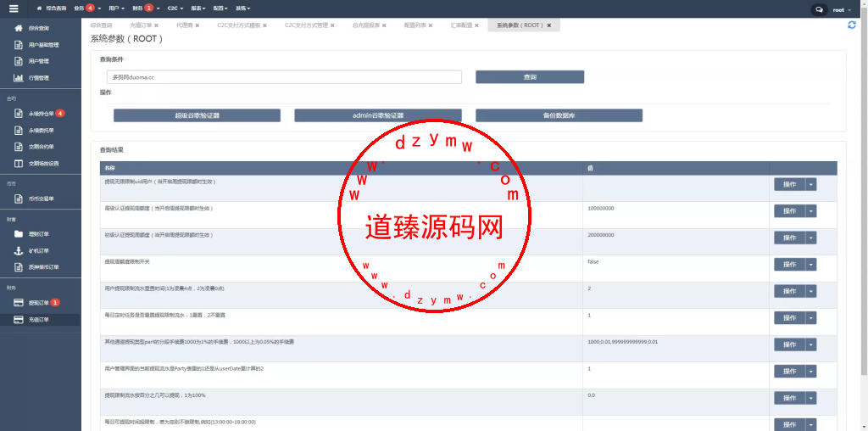Open 操作 caret for 100000000 row
This screenshot has height=431, width=868.
[x=811, y=211]
